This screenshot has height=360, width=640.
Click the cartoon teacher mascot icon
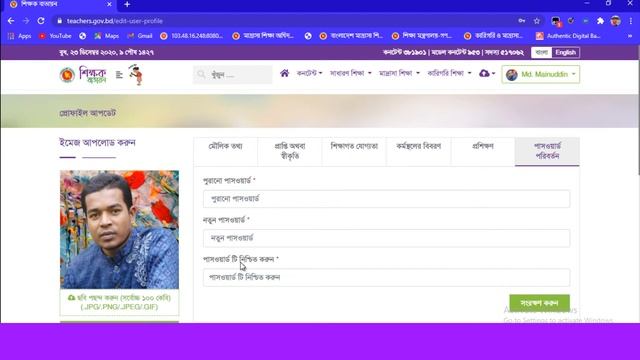click(136, 75)
